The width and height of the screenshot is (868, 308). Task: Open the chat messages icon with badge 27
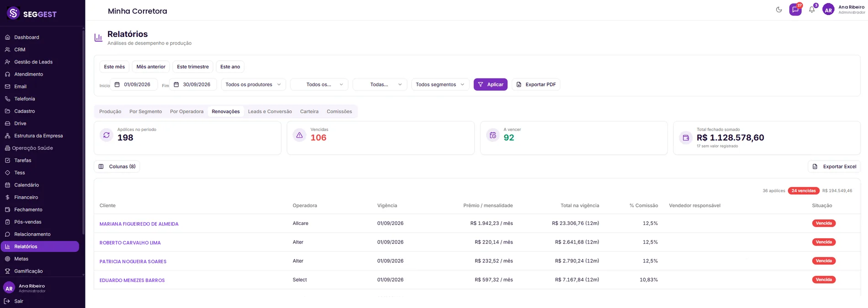pyautogui.click(x=795, y=10)
